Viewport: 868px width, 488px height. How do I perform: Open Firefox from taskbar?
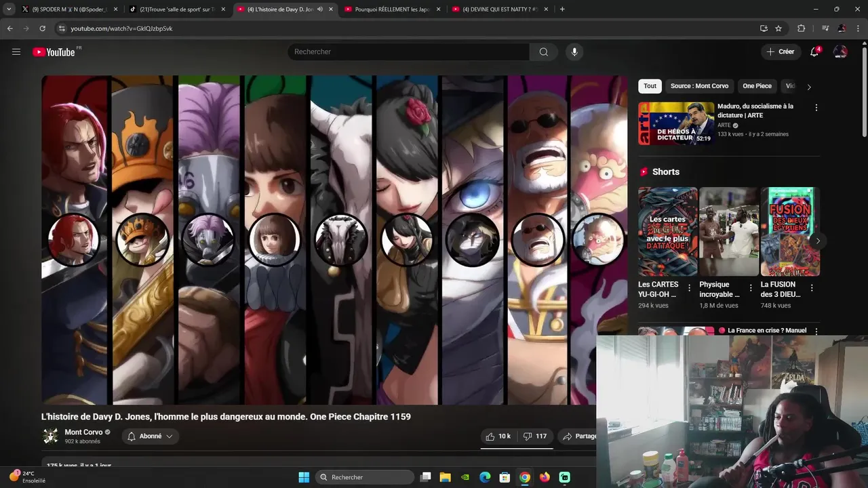[x=545, y=477]
